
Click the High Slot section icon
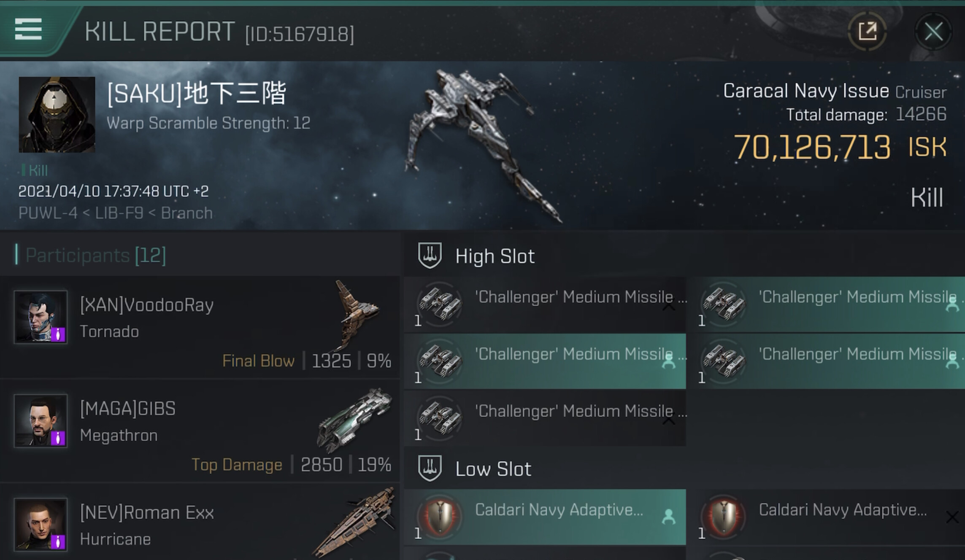coord(430,256)
